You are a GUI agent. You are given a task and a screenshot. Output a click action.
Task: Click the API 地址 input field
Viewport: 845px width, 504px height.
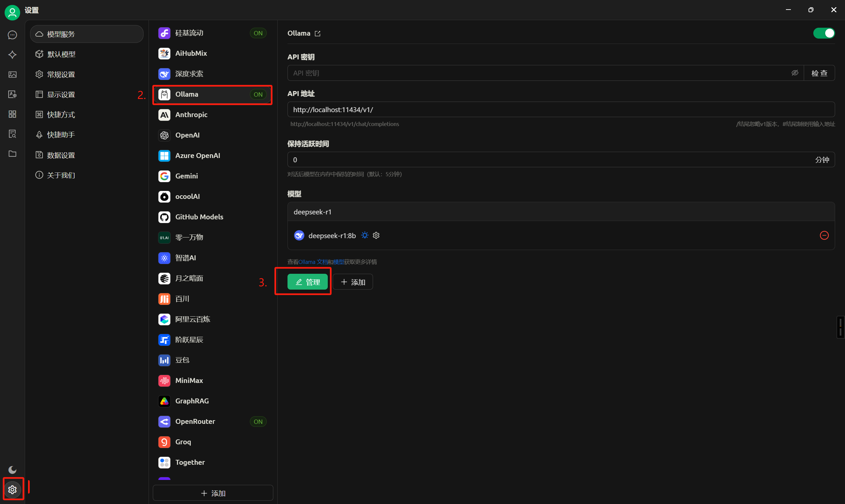click(560, 110)
